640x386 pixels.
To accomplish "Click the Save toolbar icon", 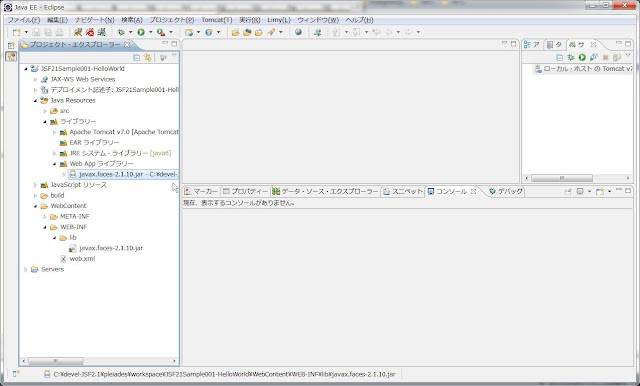I will [x=36, y=32].
